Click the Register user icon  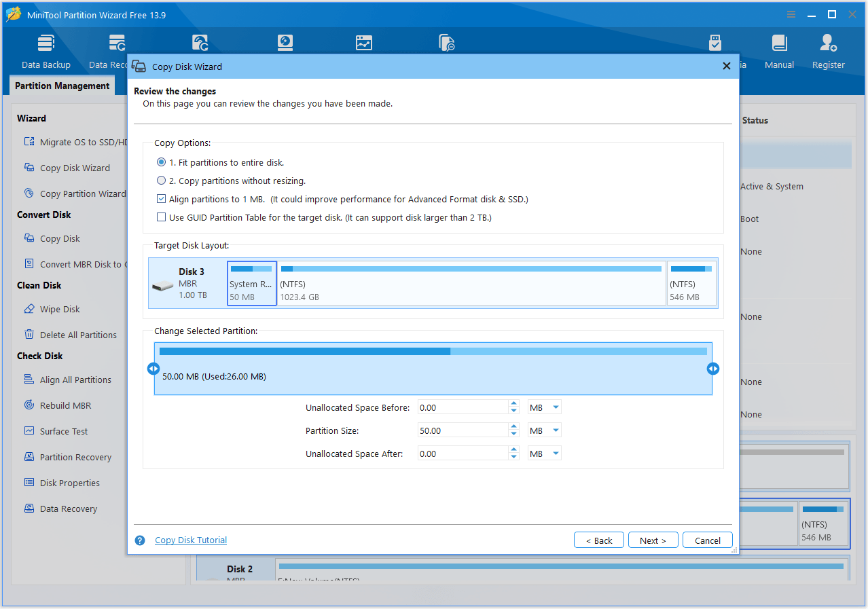pos(828,43)
